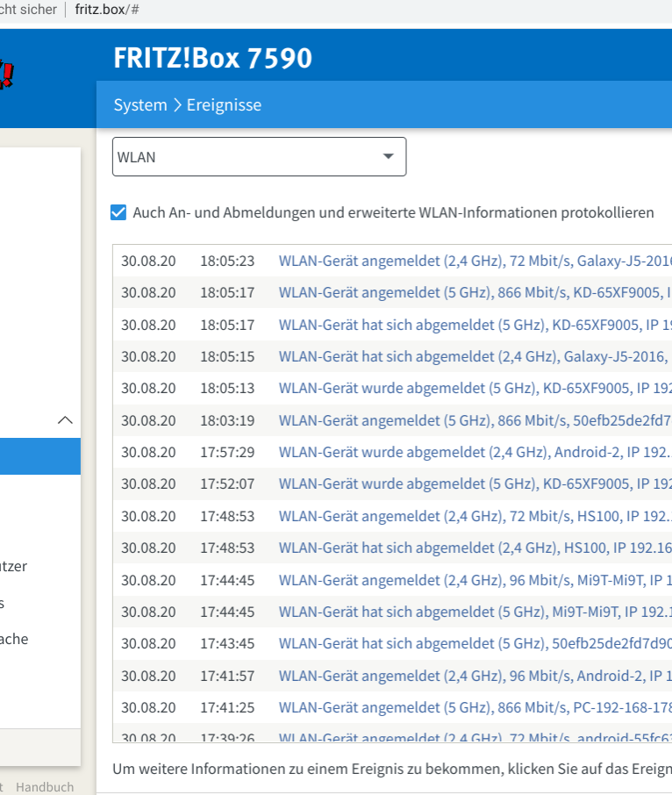The width and height of the screenshot is (672, 795).
Task: Open the 17:41:25 PC-192-168-178 angemeldet event
Action: tap(475, 707)
